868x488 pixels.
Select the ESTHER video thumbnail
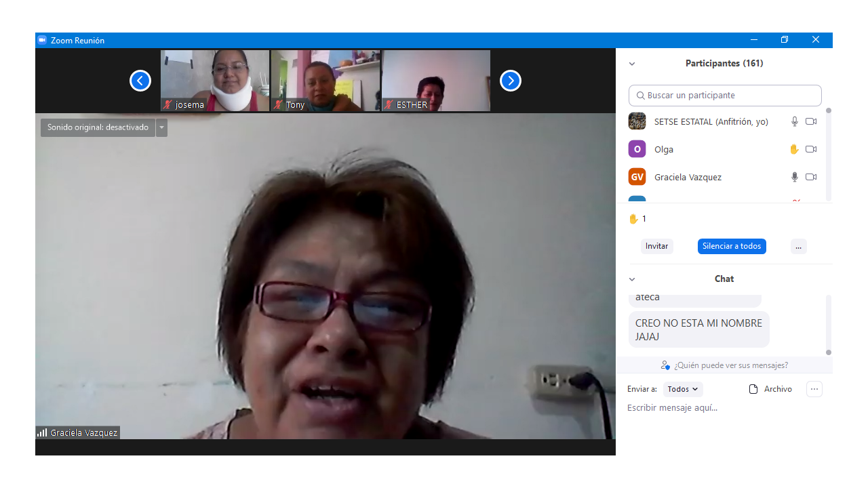click(x=436, y=81)
